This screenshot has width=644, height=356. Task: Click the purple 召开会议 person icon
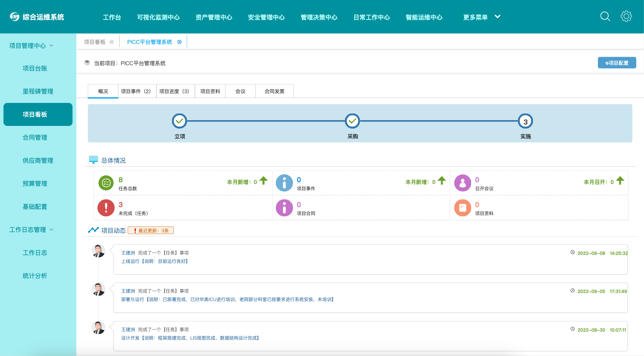point(463,183)
